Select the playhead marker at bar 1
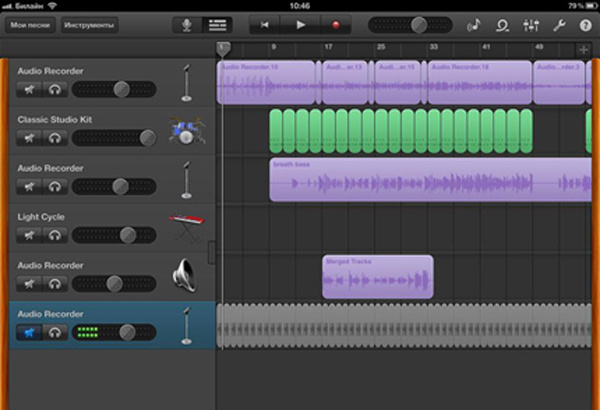 tap(223, 49)
